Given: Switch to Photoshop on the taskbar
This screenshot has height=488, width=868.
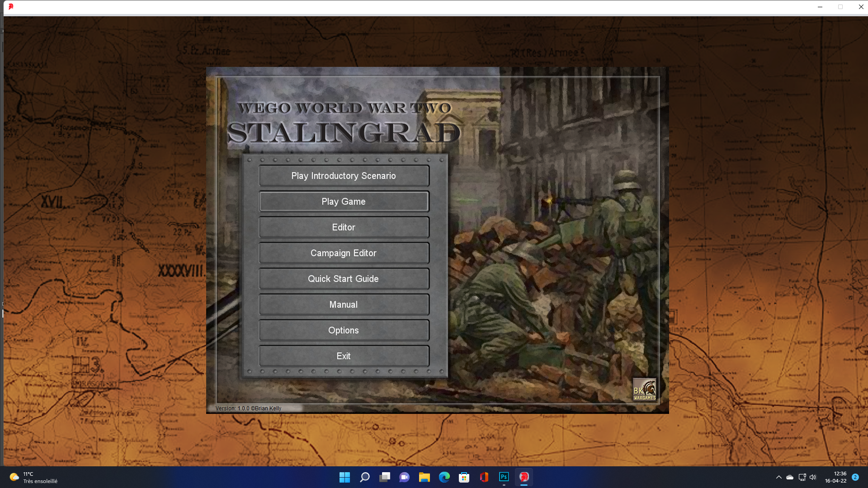Looking at the screenshot, I should point(504,477).
